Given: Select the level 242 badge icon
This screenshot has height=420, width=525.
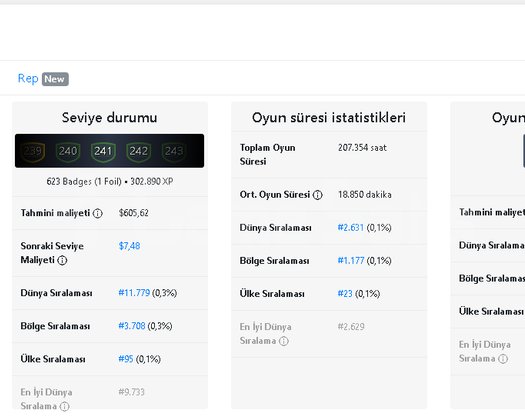Looking at the screenshot, I should click(x=139, y=151).
